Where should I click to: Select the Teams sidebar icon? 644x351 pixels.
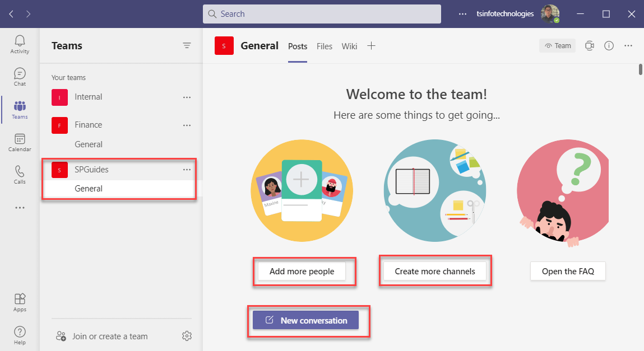(x=20, y=110)
